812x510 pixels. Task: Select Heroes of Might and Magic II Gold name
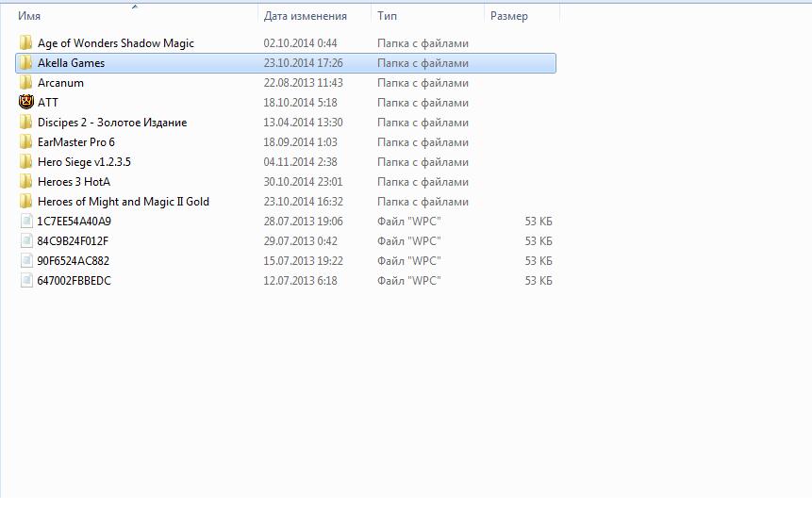point(124,202)
